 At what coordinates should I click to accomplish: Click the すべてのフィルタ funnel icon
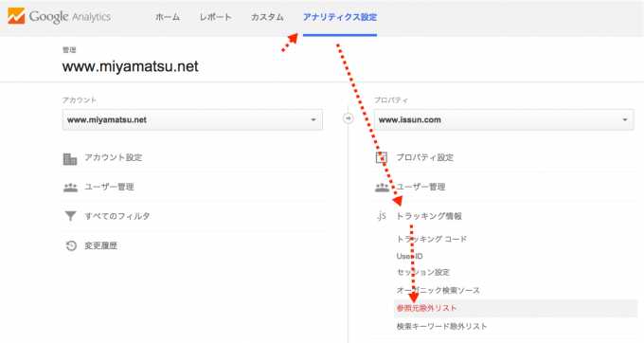pyautogui.click(x=71, y=216)
